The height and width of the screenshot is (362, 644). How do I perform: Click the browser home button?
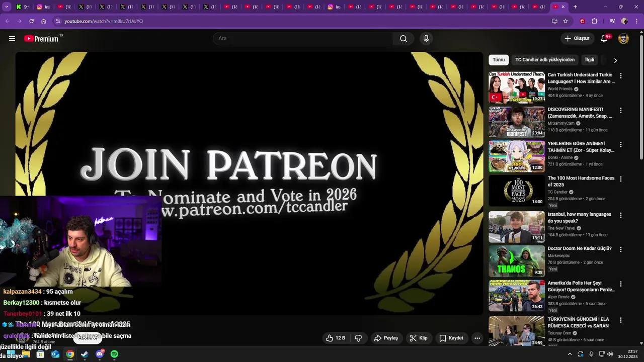tap(44, 21)
